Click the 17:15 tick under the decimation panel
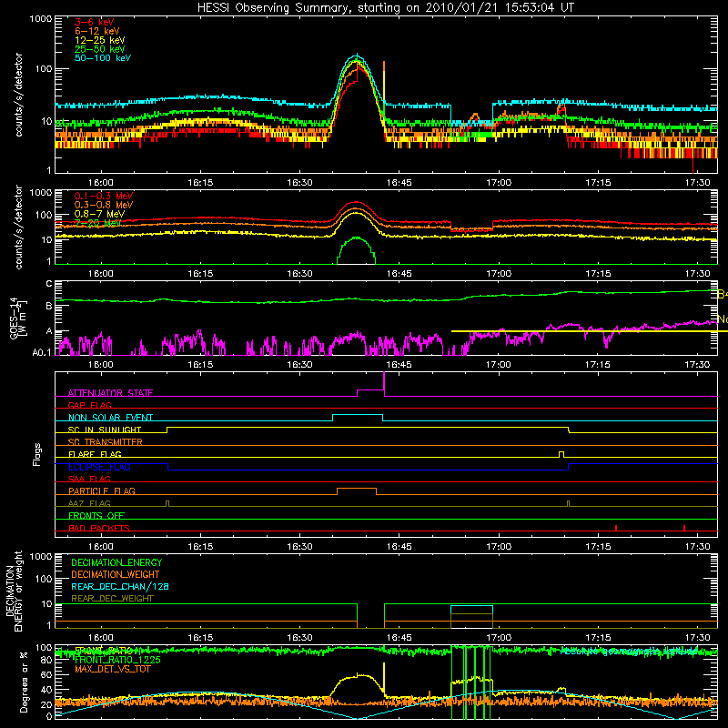This screenshot has height=728, width=728. coord(598,638)
